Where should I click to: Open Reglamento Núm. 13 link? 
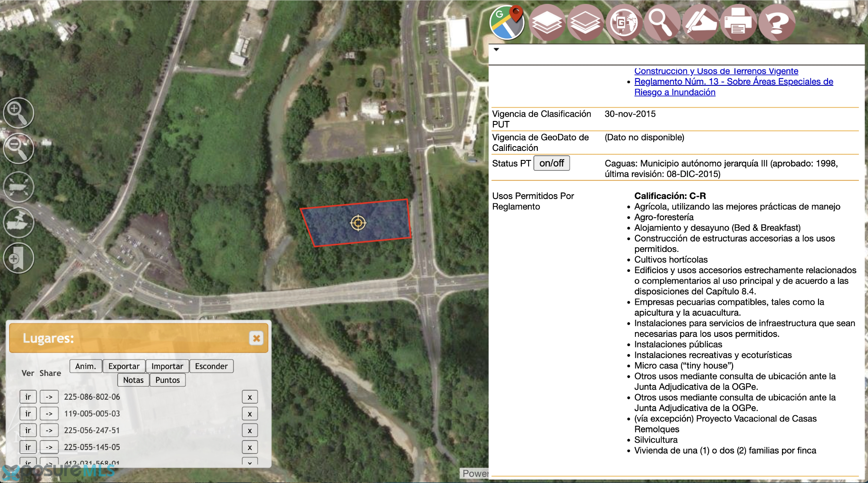click(733, 87)
